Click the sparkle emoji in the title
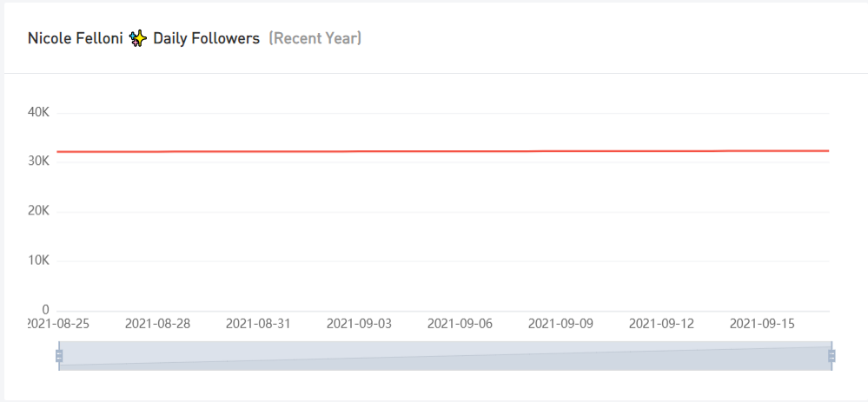868x402 pixels. (x=137, y=39)
